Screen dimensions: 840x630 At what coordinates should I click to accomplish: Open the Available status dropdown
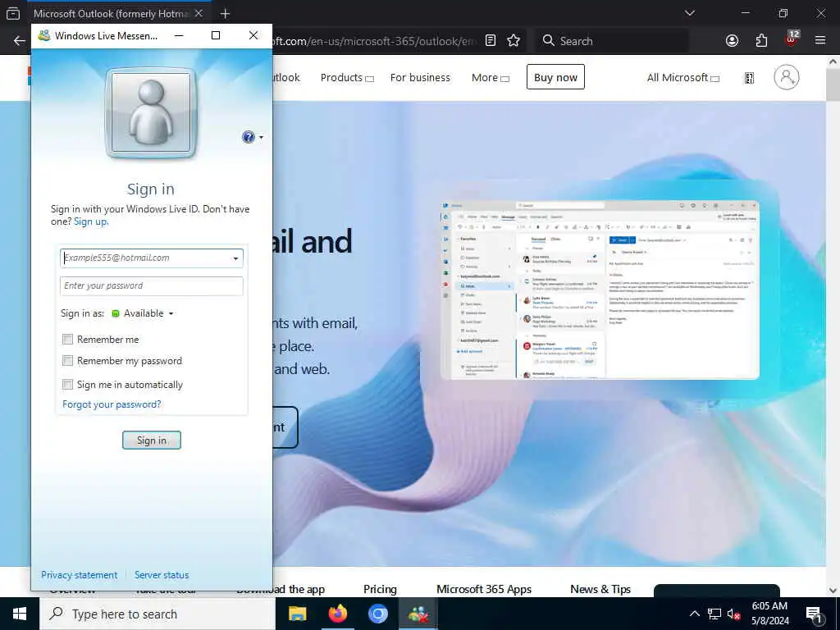click(143, 313)
